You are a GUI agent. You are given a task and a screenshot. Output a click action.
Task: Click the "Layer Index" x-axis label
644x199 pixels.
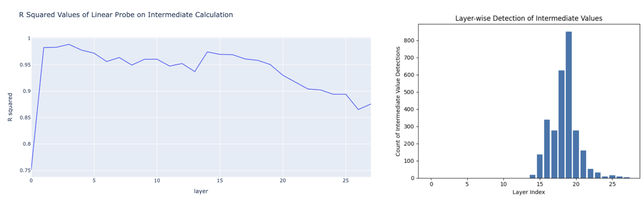tap(529, 192)
